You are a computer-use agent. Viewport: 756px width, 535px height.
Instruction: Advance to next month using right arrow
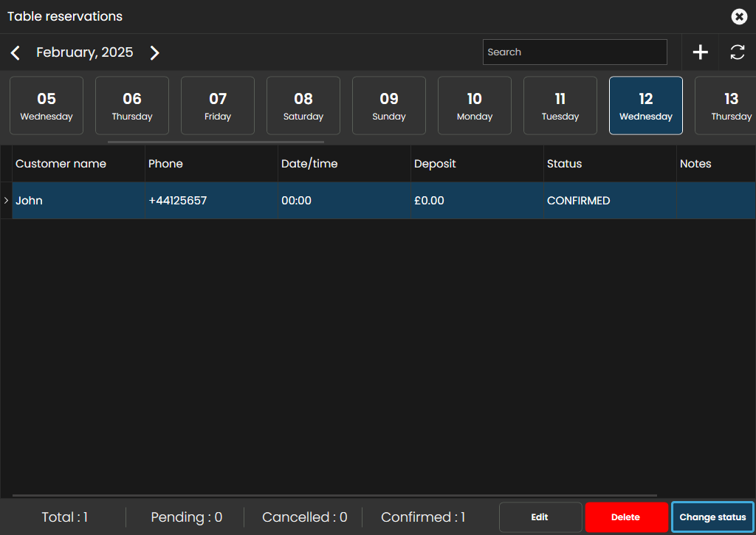click(154, 52)
